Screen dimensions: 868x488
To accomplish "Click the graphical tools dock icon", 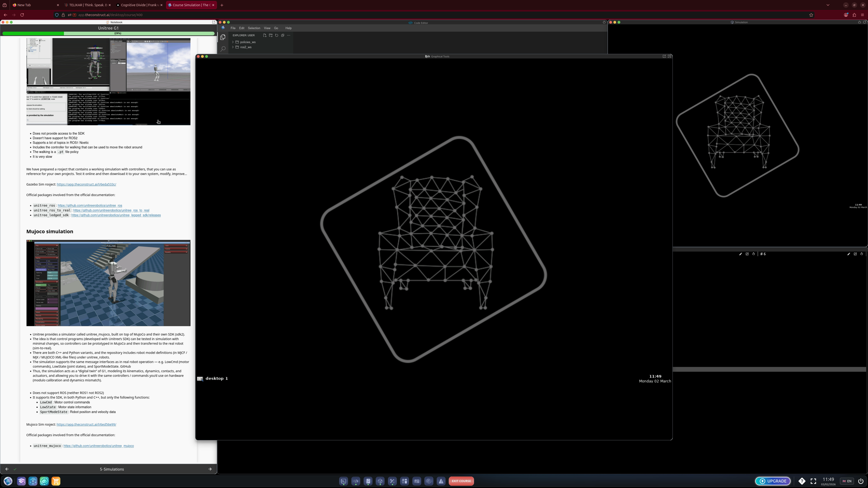I will [x=392, y=481].
